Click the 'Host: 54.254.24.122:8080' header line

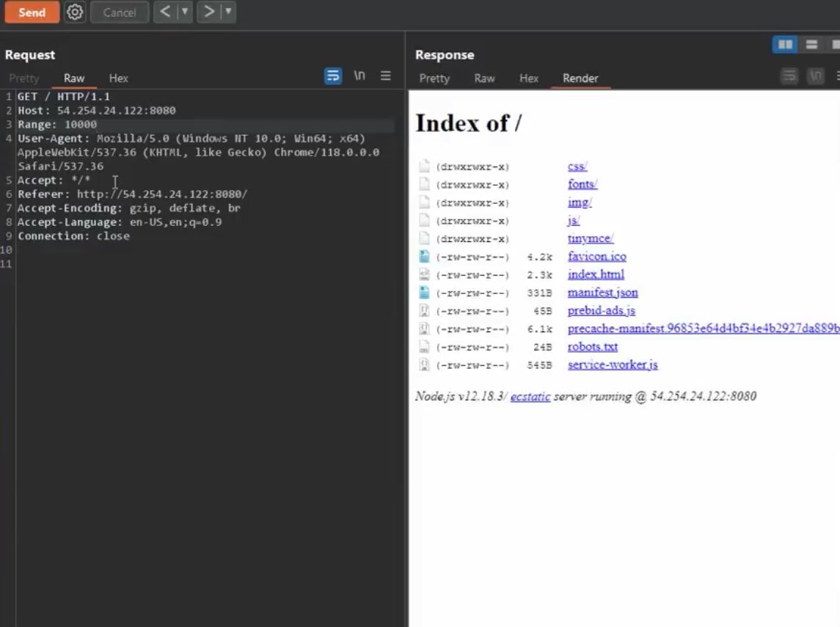[x=96, y=110]
